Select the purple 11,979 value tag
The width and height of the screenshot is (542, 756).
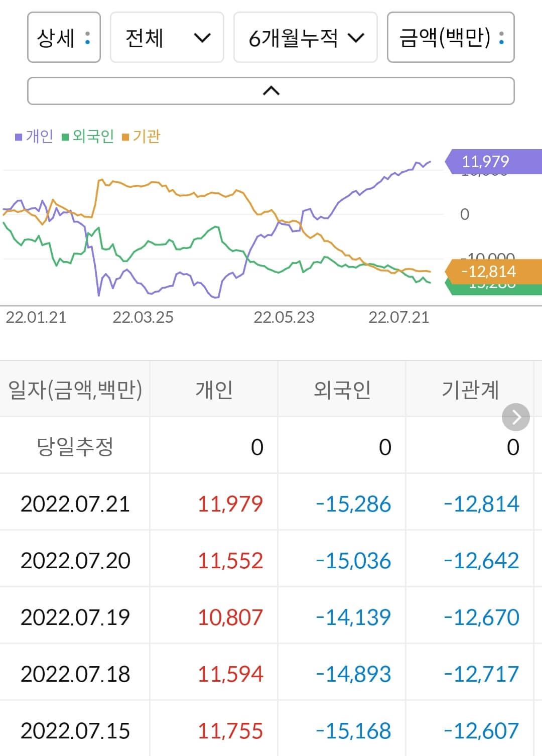(x=484, y=161)
